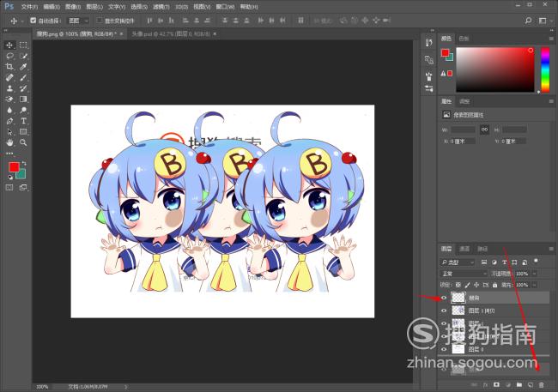This screenshot has height=392, width=558.
Task: Expand the fill 100% slider arrow
Action: pos(534,285)
